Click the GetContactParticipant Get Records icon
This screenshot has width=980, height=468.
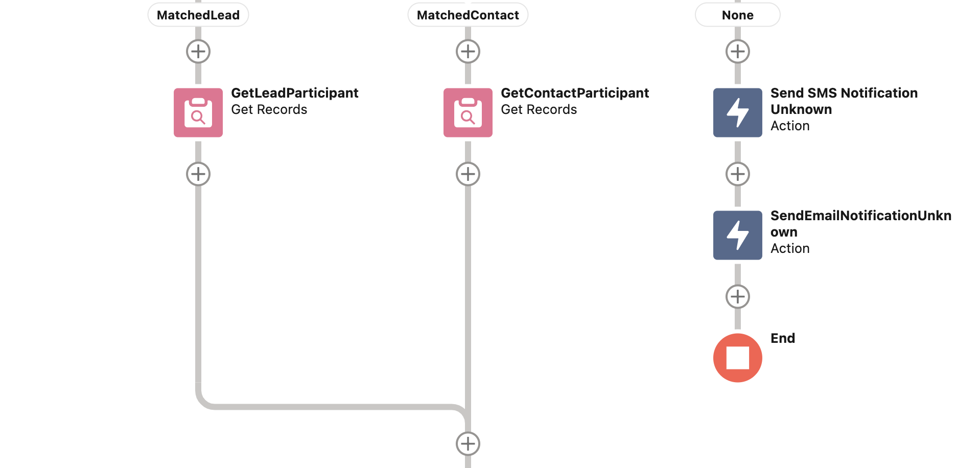pos(468,112)
